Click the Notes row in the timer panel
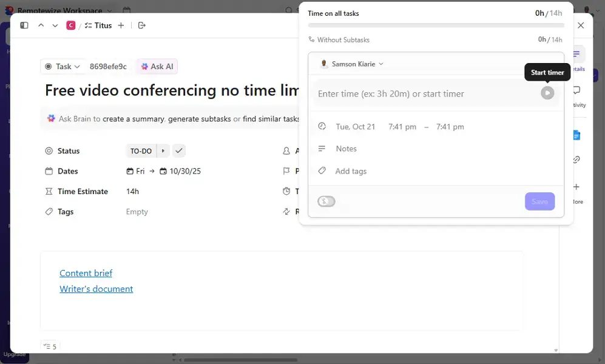This screenshot has width=605, height=364. pos(346,149)
